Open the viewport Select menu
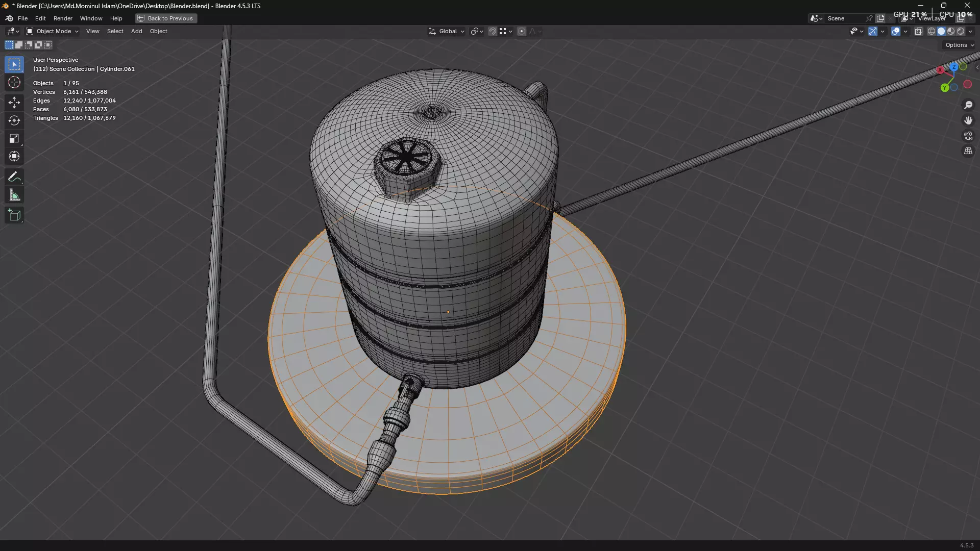The width and height of the screenshot is (980, 551). [x=115, y=31]
